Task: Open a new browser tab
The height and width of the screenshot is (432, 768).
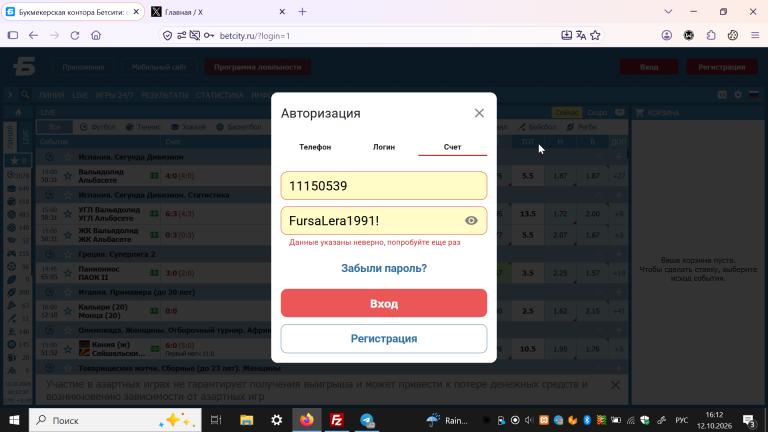Action: point(302,12)
